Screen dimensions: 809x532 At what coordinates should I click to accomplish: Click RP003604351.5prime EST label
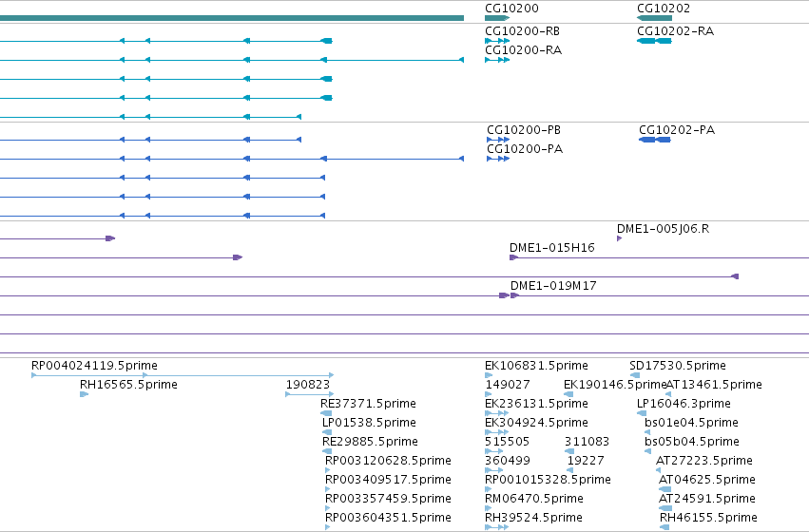(x=388, y=518)
